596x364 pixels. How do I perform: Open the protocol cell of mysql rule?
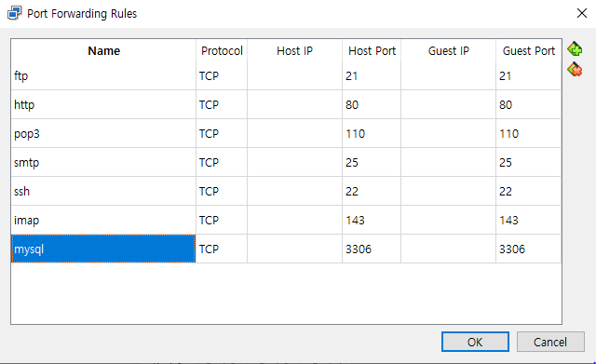click(x=222, y=249)
